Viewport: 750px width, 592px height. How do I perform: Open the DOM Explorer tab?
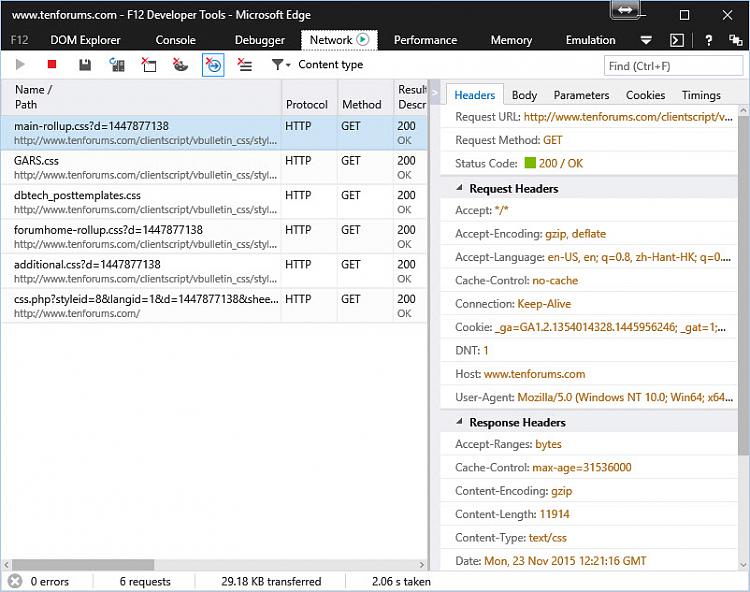click(x=85, y=40)
